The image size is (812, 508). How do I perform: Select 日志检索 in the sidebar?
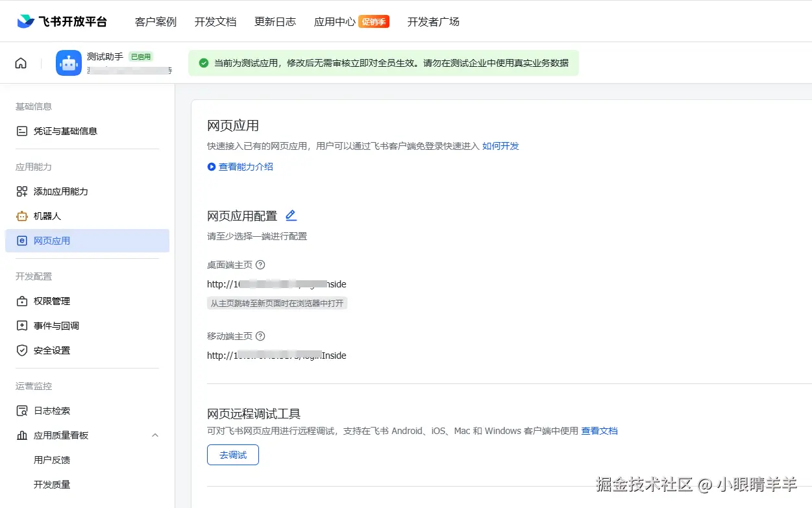tap(87, 411)
